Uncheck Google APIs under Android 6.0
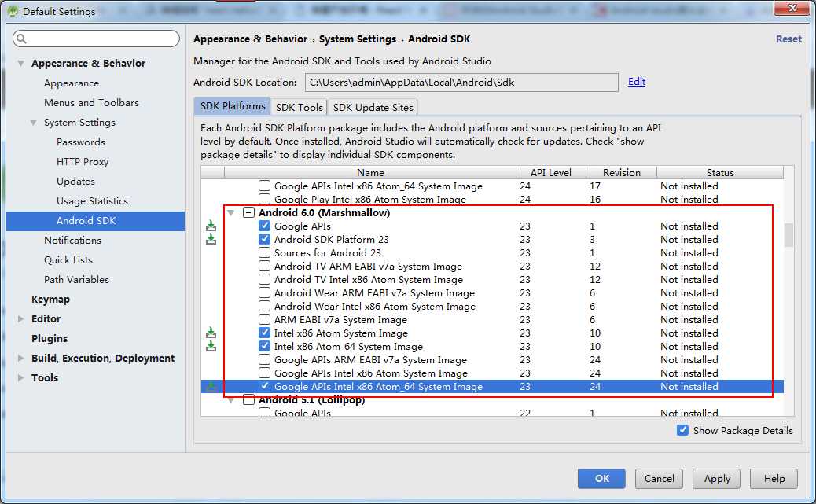Image resolution: width=816 pixels, height=504 pixels. [264, 226]
